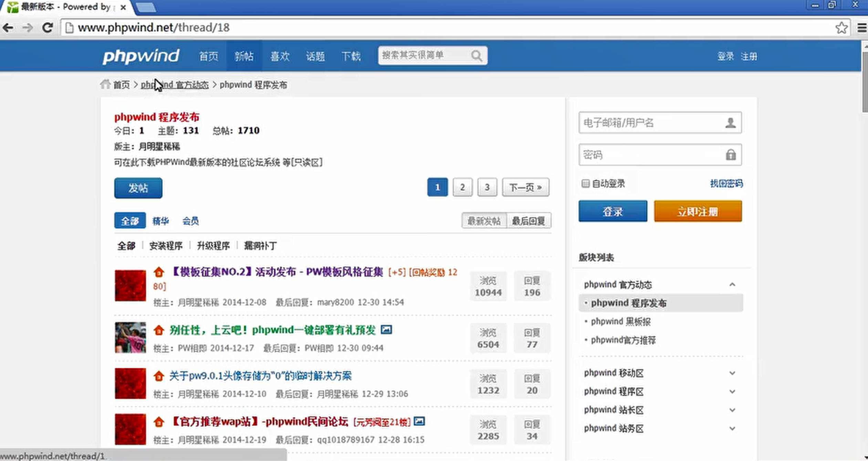Viewport: 868px width, 461px height.
Task: Open the Chrome hamburger menu
Action: coord(862,28)
